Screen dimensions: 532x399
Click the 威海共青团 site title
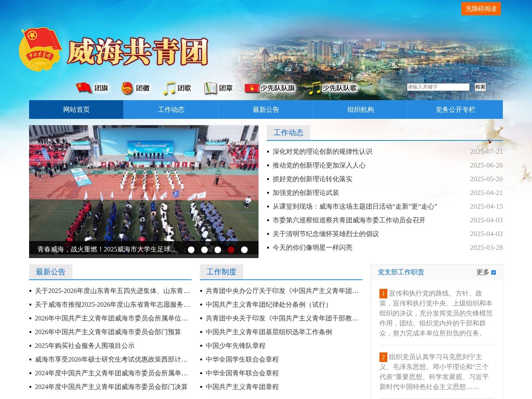138,52
